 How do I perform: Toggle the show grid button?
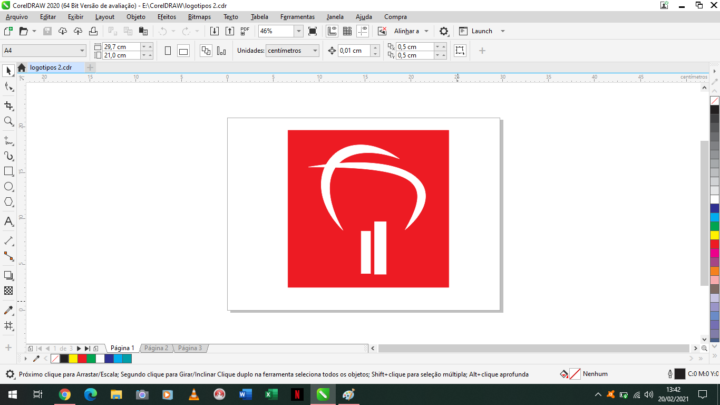[x=348, y=31]
